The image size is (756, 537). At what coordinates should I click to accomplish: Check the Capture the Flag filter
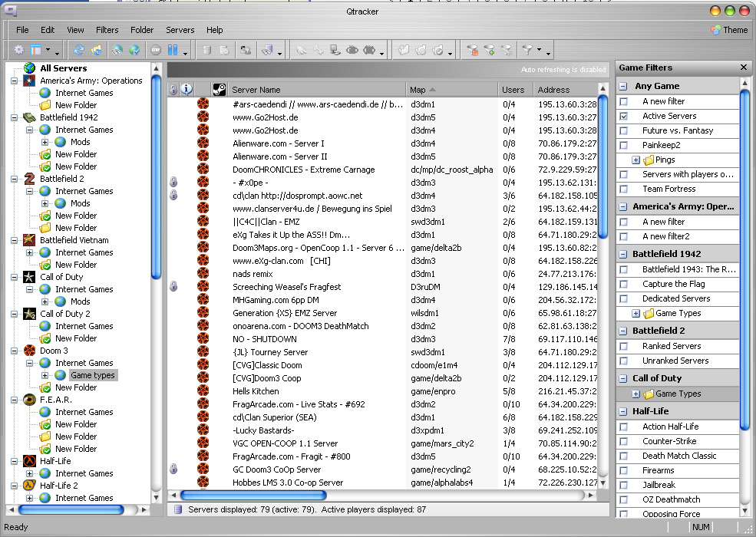623,285
